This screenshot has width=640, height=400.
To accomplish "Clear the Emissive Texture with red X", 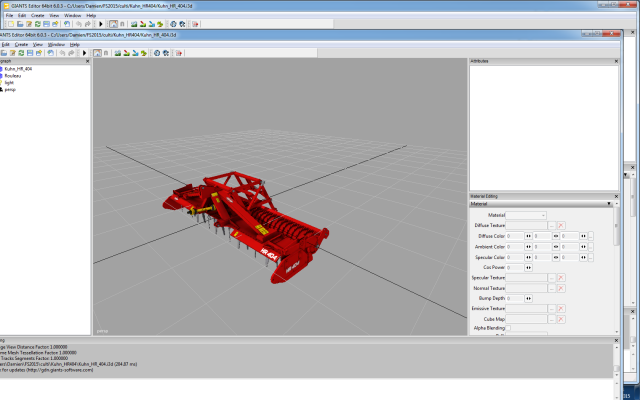I will (561, 309).
